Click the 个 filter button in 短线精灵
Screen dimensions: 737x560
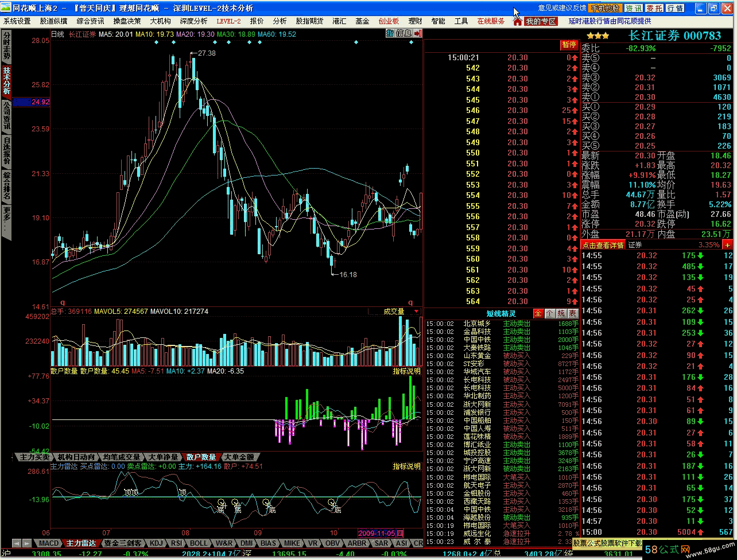[x=549, y=313]
